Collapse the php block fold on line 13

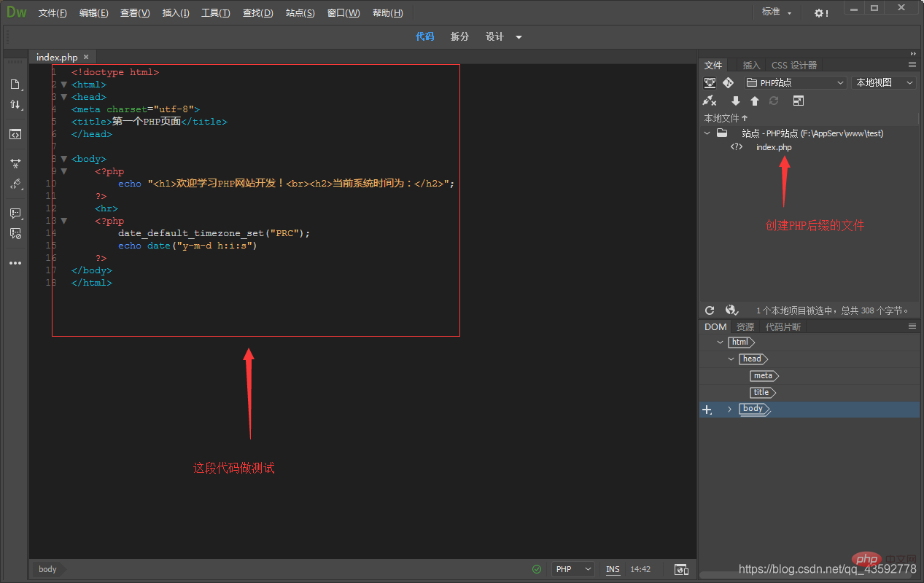click(63, 221)
